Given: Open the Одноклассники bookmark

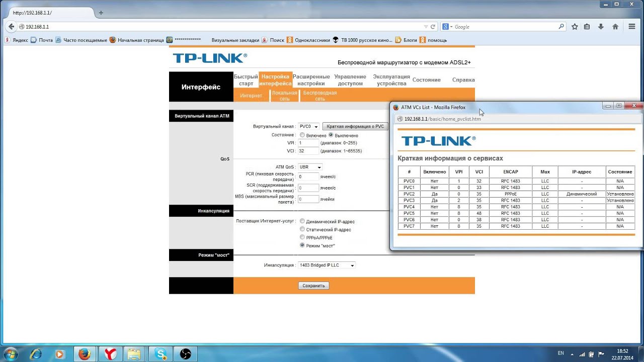Looking at the screenshot, I should 308,40.
